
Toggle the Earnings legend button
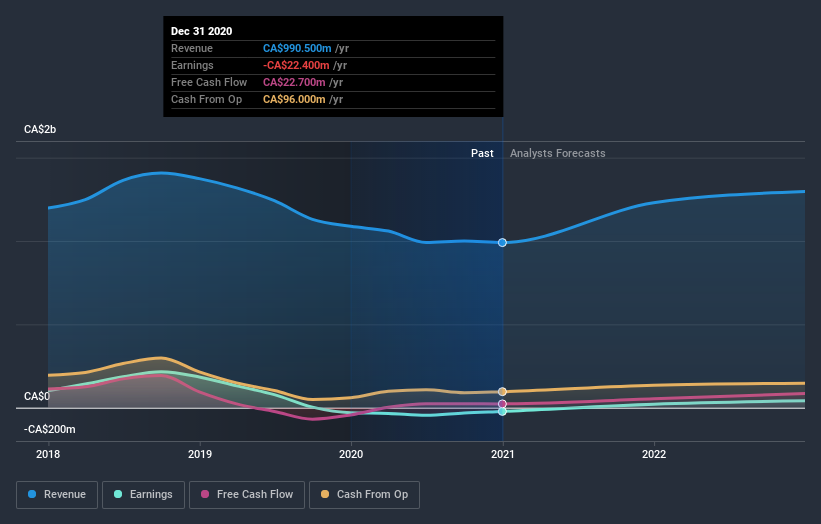[x=143, y=495]
